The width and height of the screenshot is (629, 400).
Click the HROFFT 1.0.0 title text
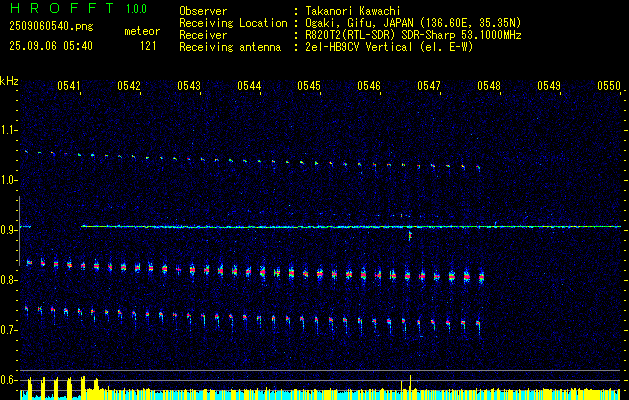point(78,8)
